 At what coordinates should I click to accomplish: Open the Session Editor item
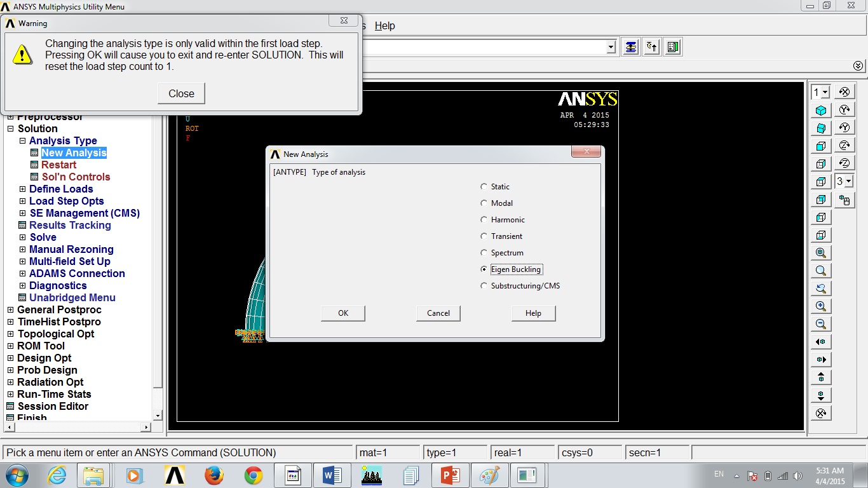tap(53, 407)
